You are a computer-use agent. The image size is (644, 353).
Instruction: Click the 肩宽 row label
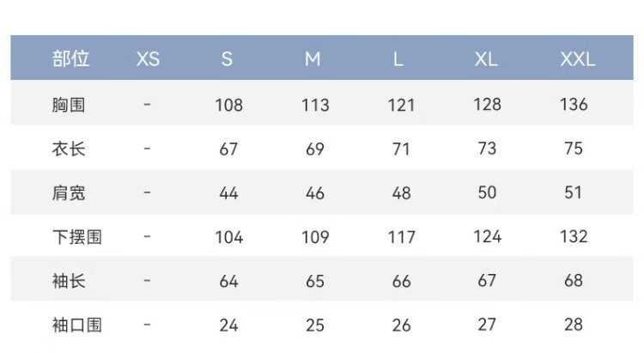[x=69, y=192]
